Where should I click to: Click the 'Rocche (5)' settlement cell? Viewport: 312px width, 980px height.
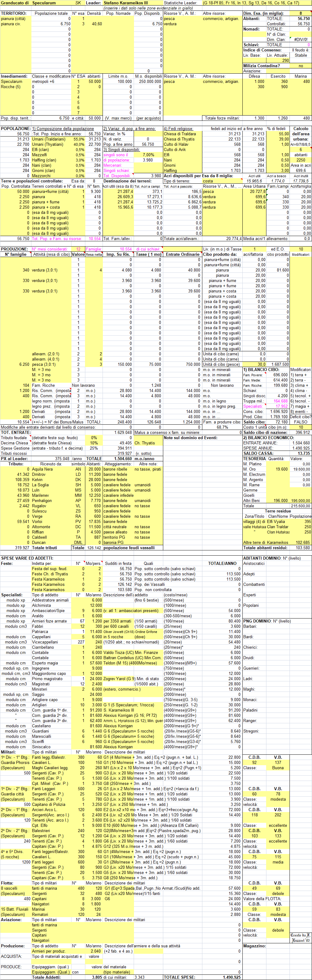(11, 87)
